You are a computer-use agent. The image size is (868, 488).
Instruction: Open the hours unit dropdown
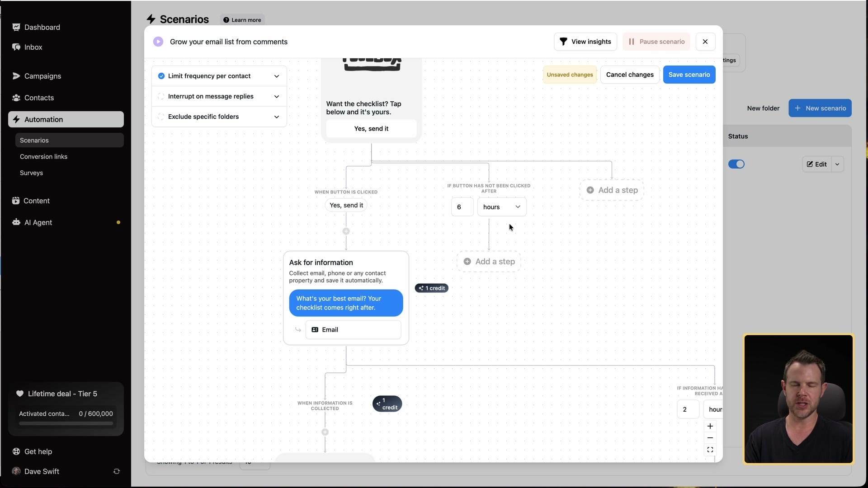pos(502,207)
